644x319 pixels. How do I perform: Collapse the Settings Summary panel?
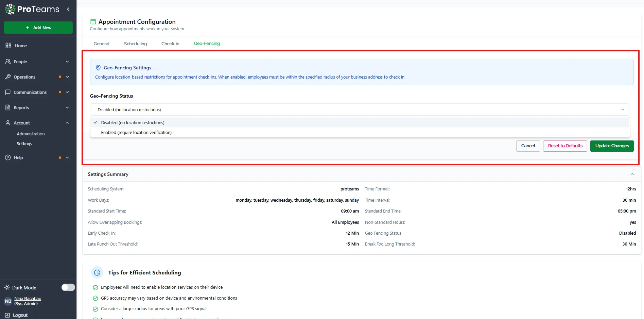pyautogui.click(x=632, y=174)
